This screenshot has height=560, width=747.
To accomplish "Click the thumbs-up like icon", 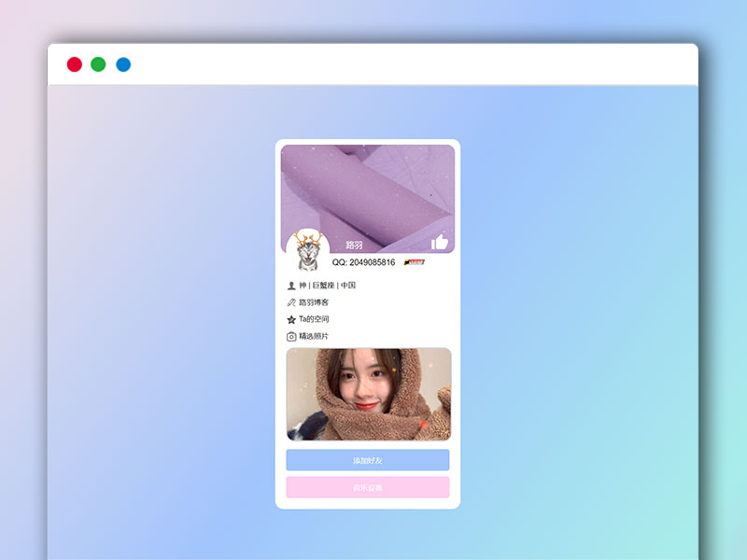I will coord(440,242).
